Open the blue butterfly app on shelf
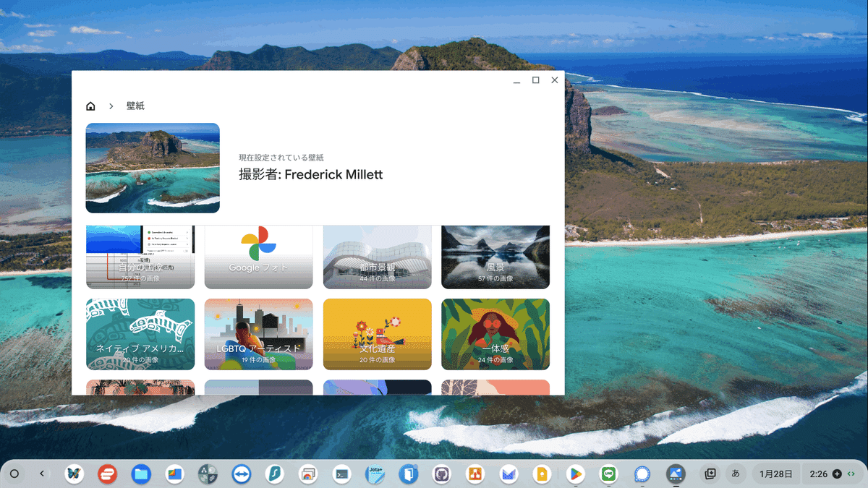Image resolution: width=868 pixels, height=488 pixels. click(74, 474)
